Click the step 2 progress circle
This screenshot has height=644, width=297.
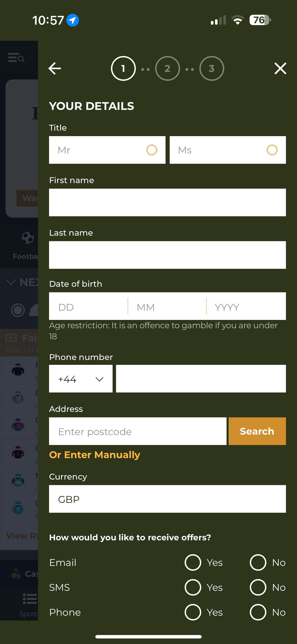(167, 68)
